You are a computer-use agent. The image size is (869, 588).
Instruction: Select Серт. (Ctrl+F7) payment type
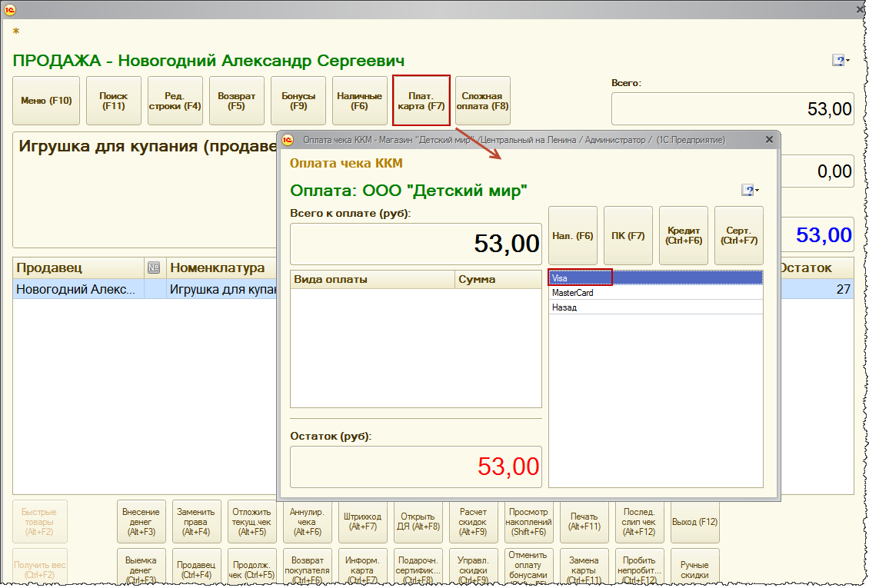click(739, 236)
